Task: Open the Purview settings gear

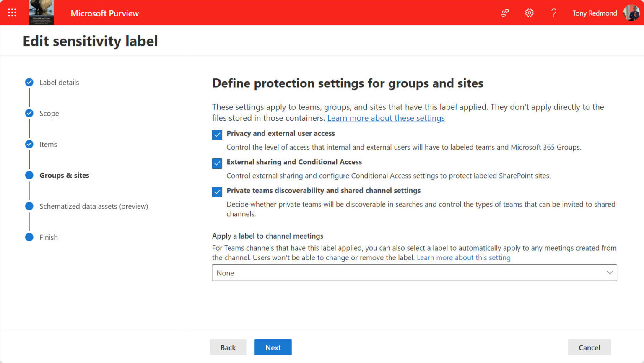Action: pos(529,13)
